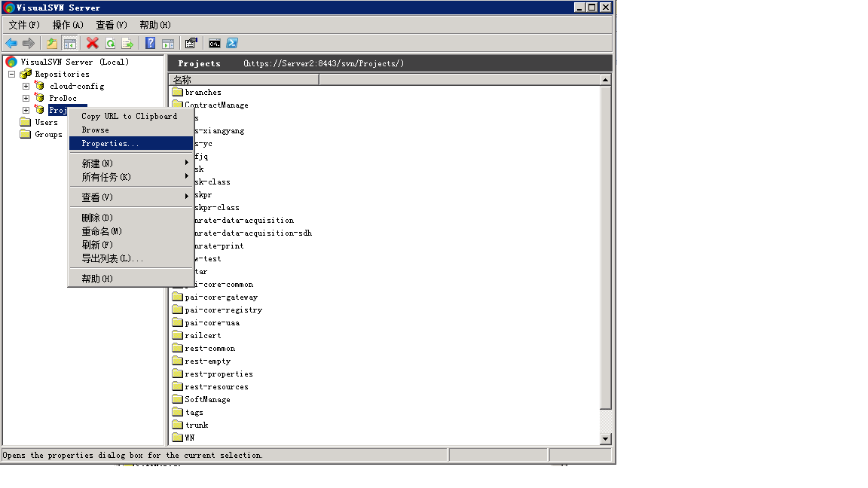The height and width of the screenshot is (488, 868).
Task: Click the VisualSVN Server root node icon
Action: coord(11,62)
